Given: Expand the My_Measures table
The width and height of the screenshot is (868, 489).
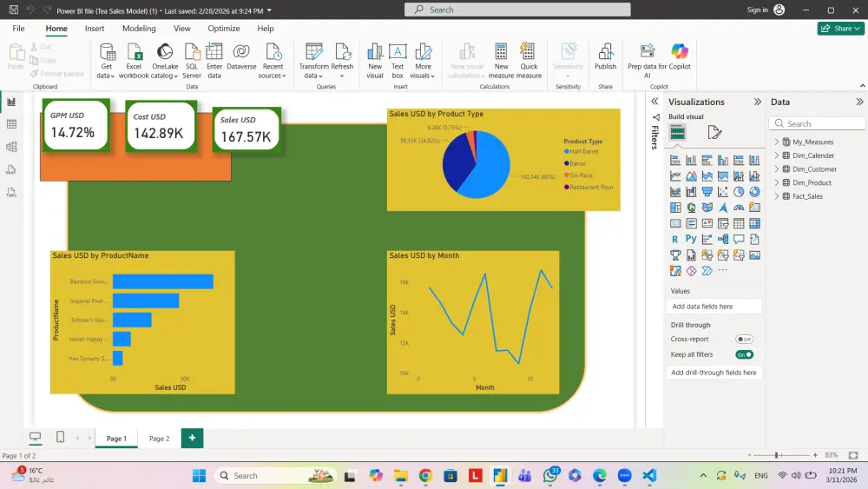Looking at the screenshot, I should [x=776, y=142].
